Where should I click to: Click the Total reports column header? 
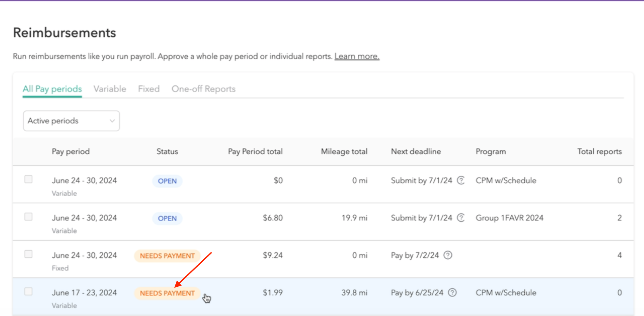tap(600, 152)
